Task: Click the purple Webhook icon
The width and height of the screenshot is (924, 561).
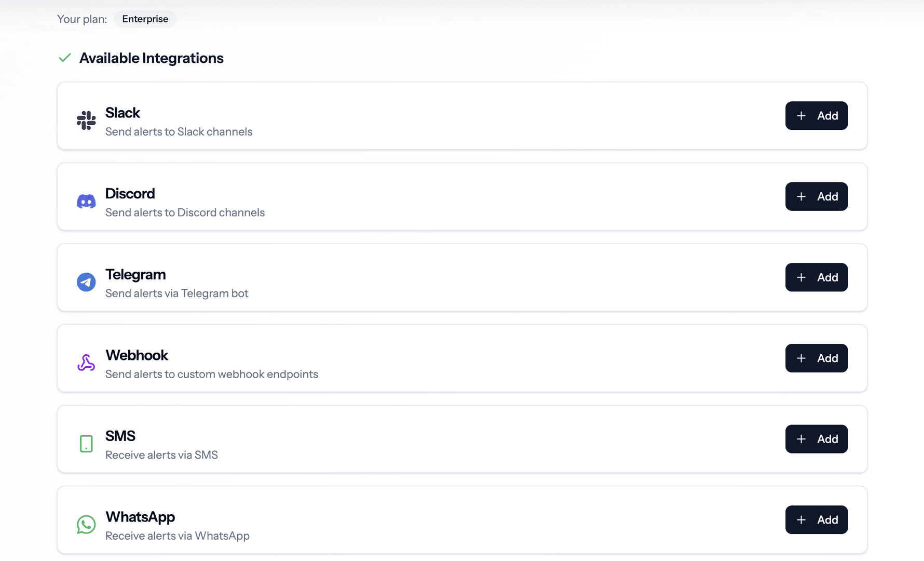Action: (x=86, y=363)
